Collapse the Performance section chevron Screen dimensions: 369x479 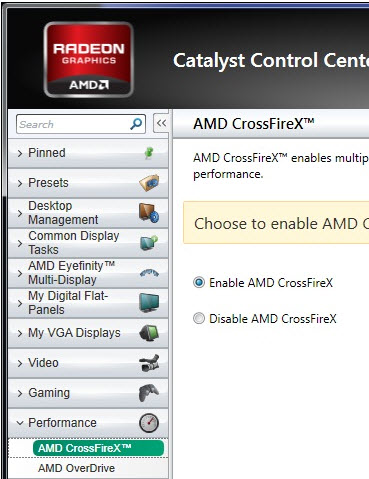pyautogui.click(x=20, y=423)
